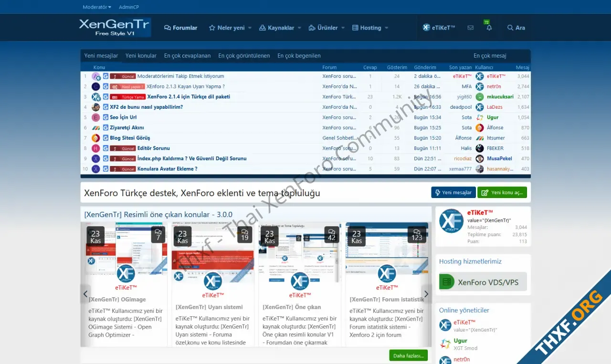Click netr0n in Online yöneticiler list

tap(462, 359)
